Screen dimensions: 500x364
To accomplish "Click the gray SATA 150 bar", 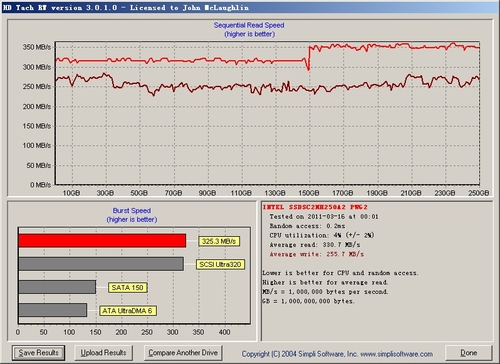I will 57,287.
